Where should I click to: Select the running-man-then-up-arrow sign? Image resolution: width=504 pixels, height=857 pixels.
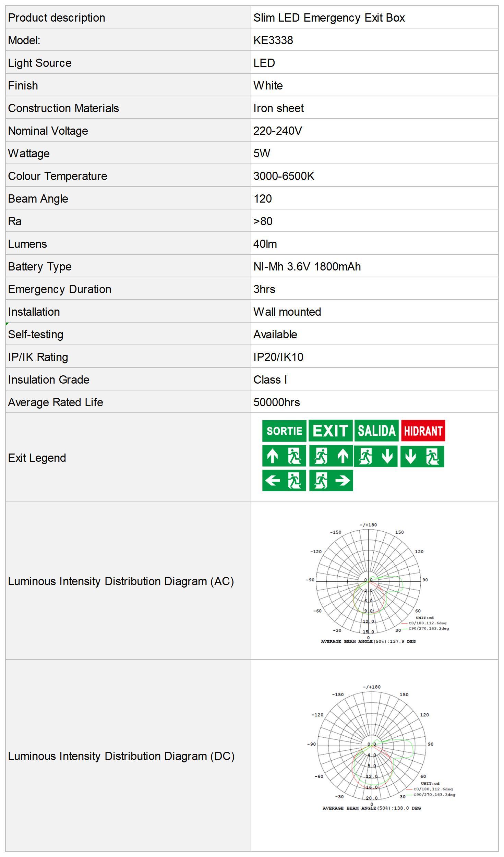[x=331, y=456]
